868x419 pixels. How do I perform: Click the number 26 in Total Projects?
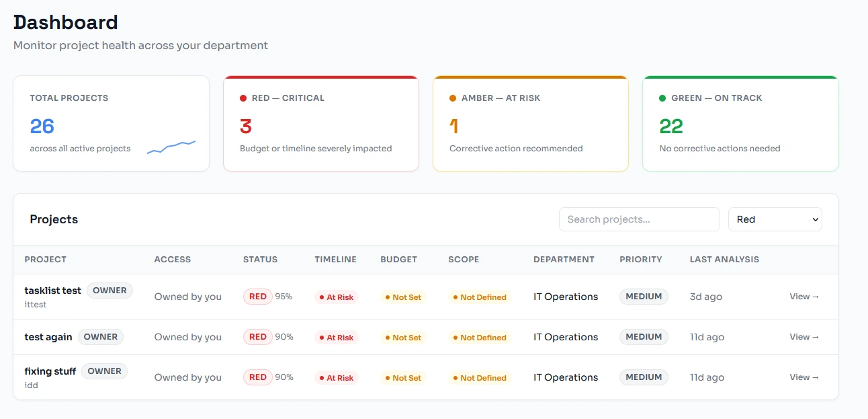click(x=42, y=126)
